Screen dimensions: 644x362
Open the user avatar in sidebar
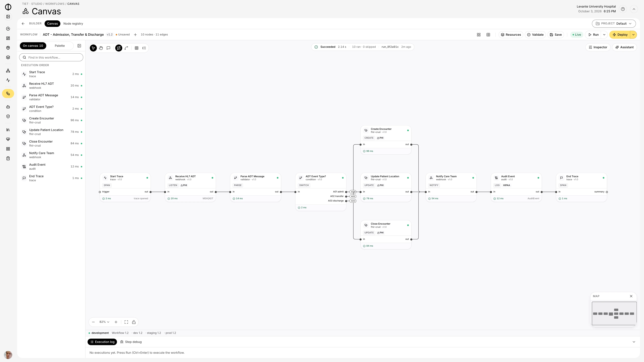(8, 355)
